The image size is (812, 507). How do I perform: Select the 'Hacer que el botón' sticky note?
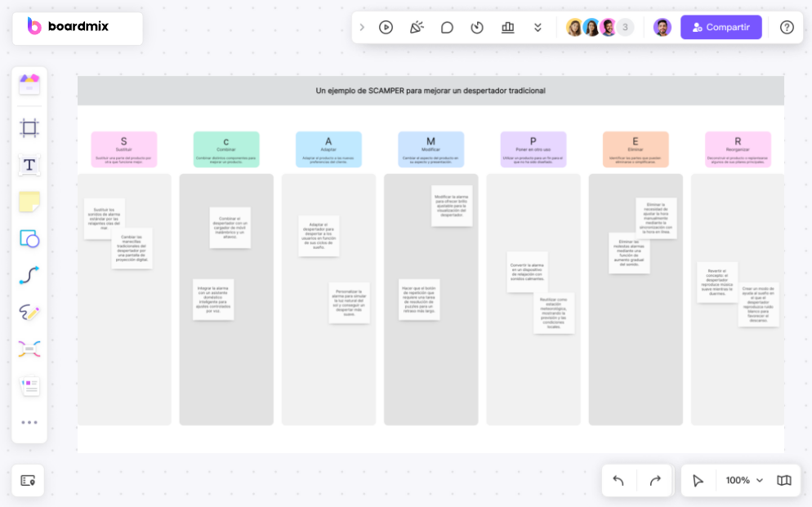pos(419,300)
